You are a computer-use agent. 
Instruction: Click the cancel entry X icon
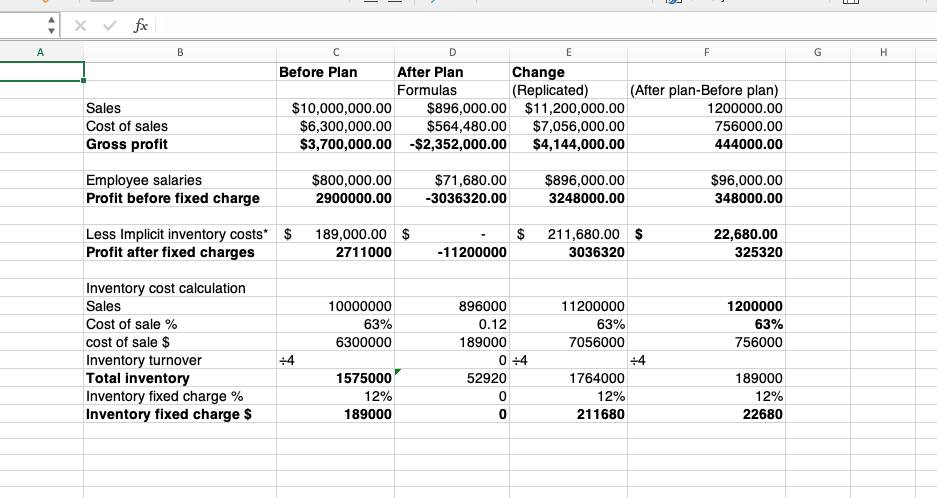tap(81, 26)
